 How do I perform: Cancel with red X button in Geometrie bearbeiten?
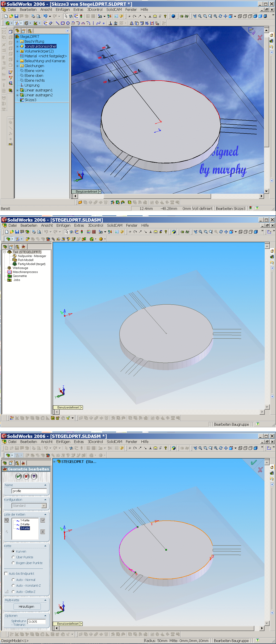point(26,476)
